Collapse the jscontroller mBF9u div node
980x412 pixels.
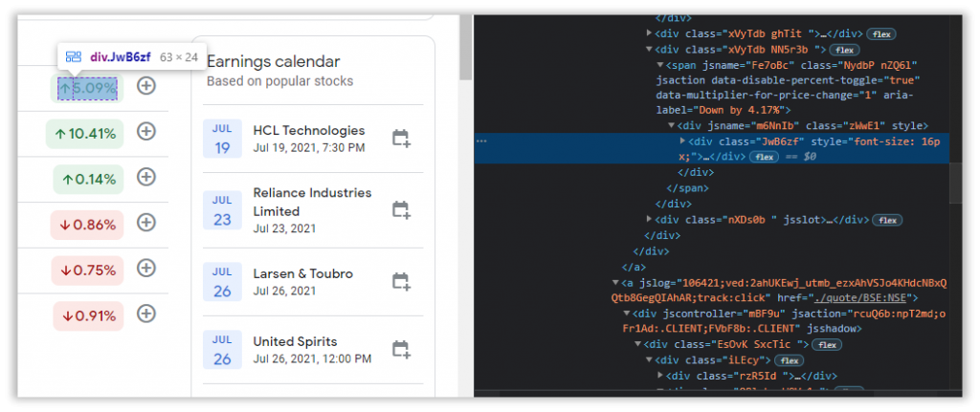[x=627, y=313]
